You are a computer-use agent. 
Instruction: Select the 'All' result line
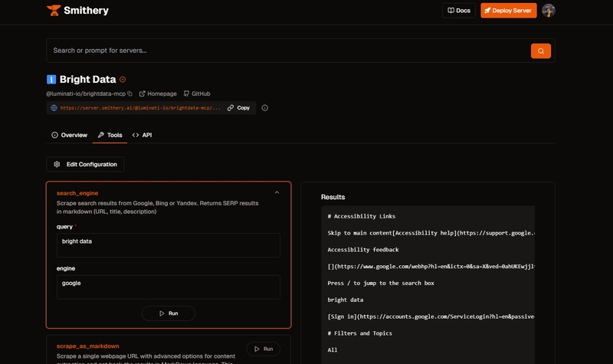pos(333,350)
